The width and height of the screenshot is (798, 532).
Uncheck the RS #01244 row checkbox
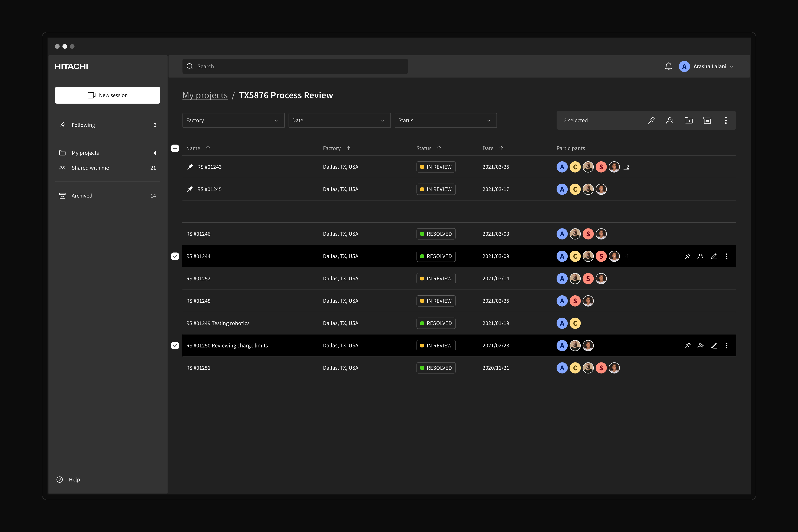coord(175,256)
